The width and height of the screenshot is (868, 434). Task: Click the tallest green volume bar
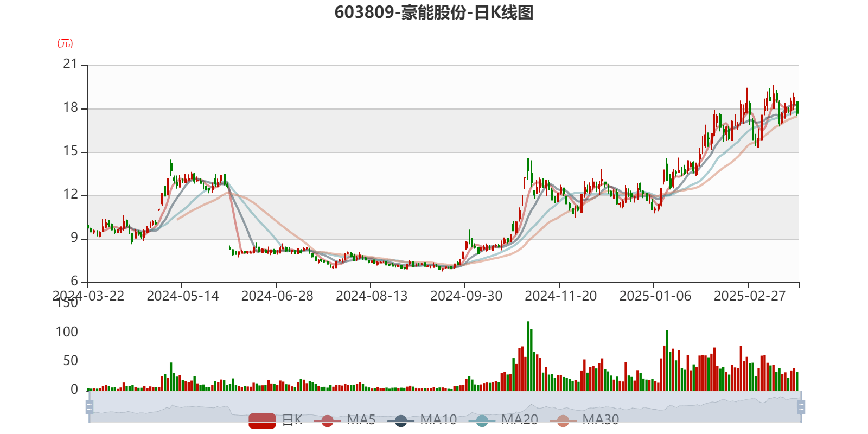click(528, 355)
